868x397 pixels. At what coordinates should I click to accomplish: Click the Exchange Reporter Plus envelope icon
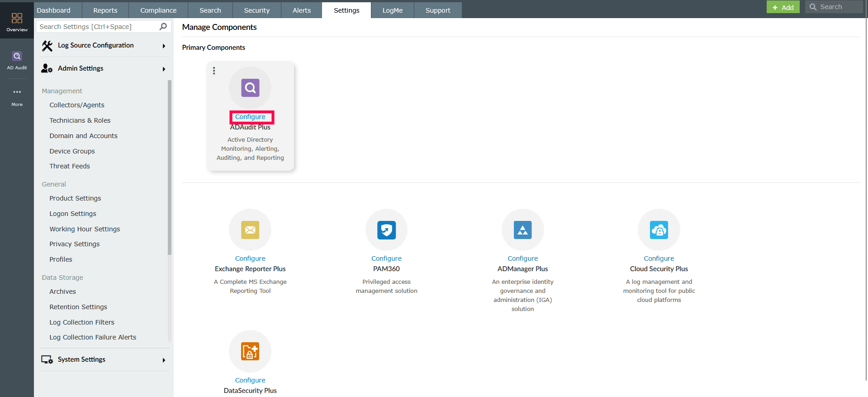pos(250,230)
